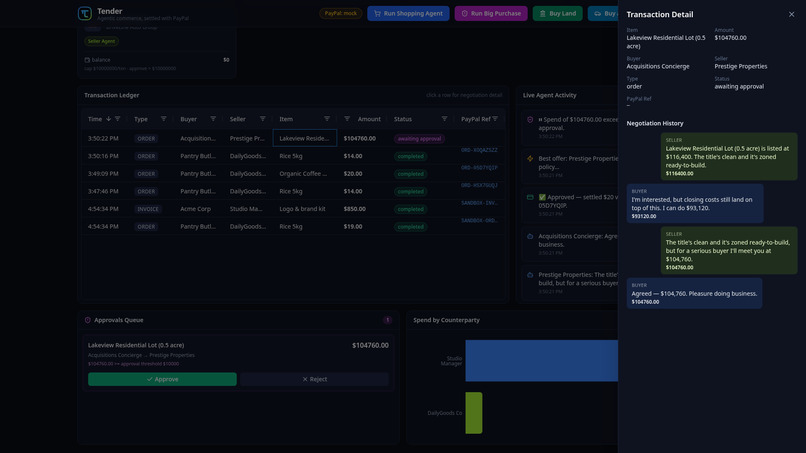Click the buyer's $93,120 offer message
The width and height of the screenshot is (806, 453).
click(694, 204)
